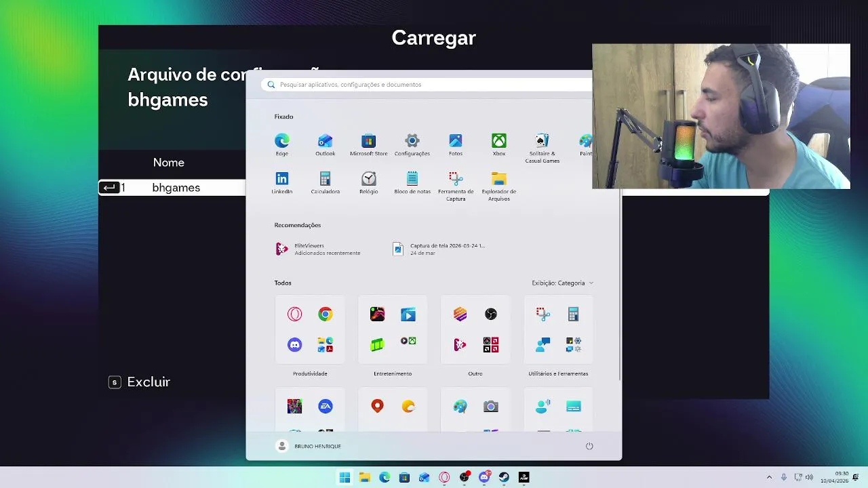Open File Explorer from the taskbar

click(364, 477)
